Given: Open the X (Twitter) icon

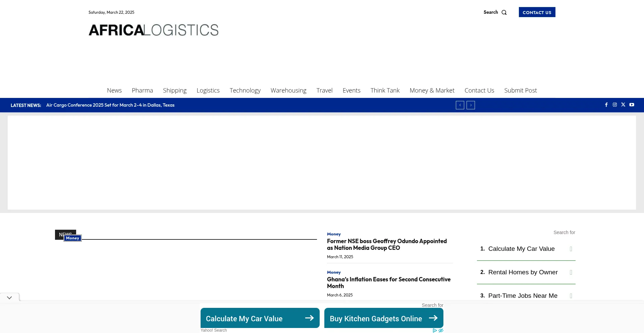Looking at the screenshot, I should [x=623, y=105].
